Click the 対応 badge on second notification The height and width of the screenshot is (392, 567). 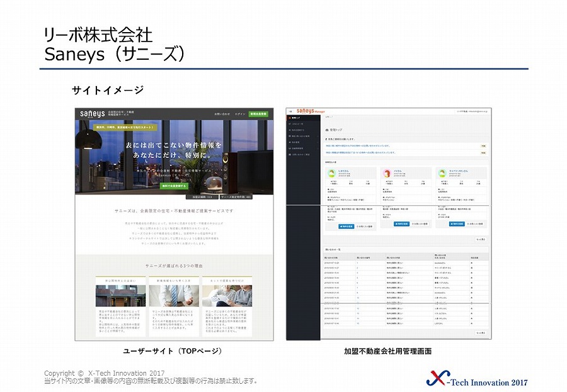(483, 153)
